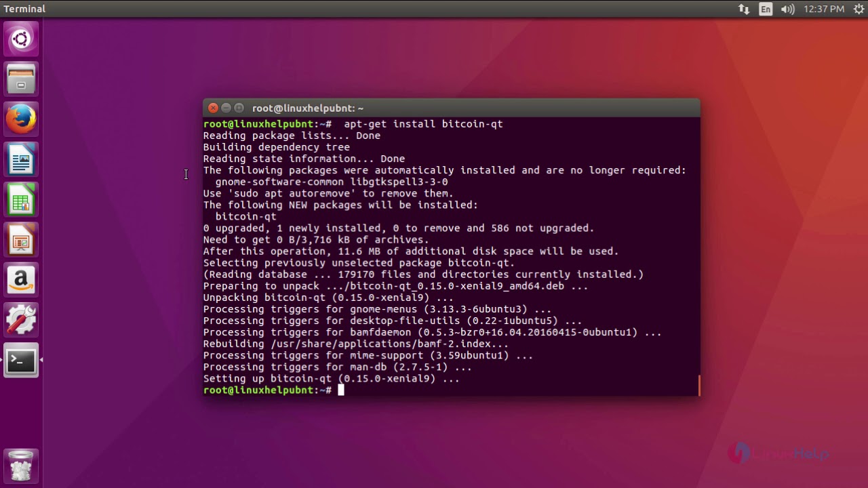This screenshot has width=868, height=488.
Task: Click 'Rebuilding /usr/share/applications/bamf-2.index' line
Action: (x=356, y=344)
